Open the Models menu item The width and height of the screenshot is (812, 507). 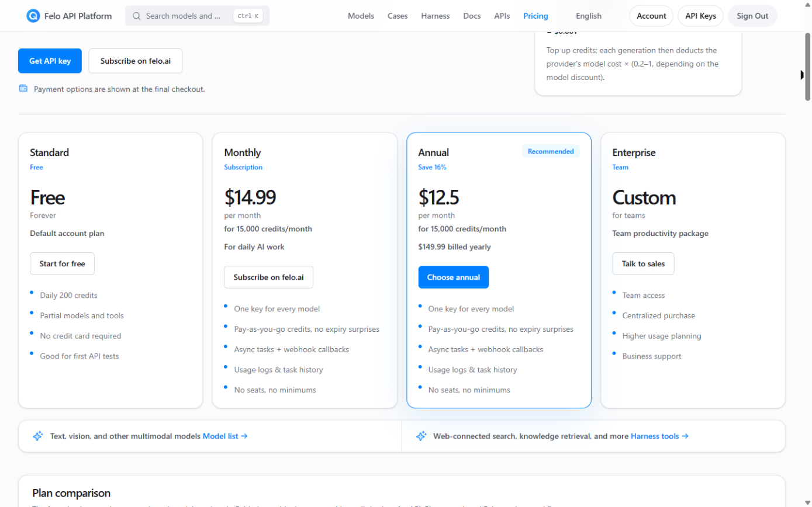(x=361, y=16)
